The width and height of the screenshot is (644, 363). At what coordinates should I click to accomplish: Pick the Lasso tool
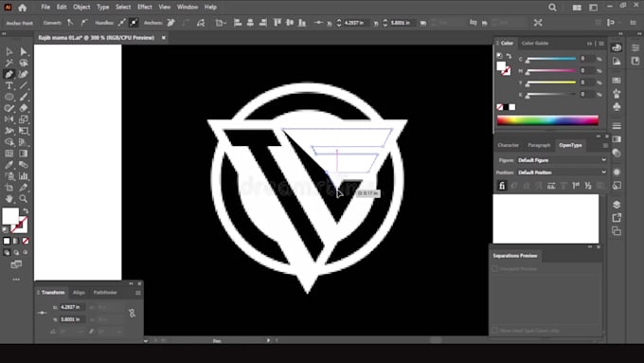tap(24, 63)
